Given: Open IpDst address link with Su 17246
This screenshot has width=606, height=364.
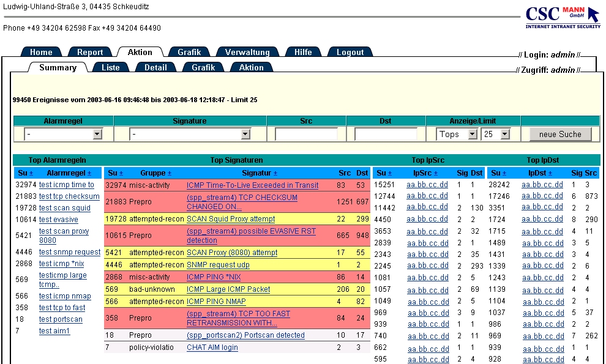Looking at the screenshot, I should tap(542, 196).
